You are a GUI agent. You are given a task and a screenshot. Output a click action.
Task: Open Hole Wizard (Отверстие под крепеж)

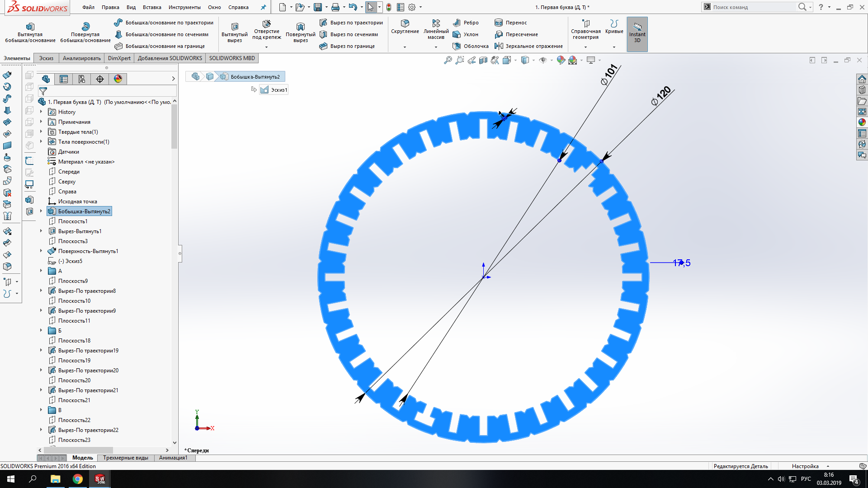pos(266,23)
